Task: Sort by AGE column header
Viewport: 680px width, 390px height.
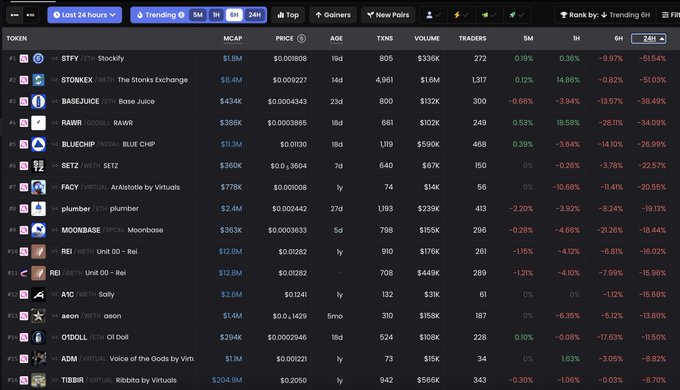Action: pos(337,39)
